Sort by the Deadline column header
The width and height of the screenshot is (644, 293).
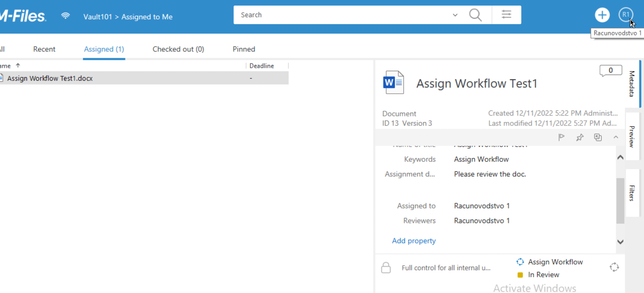[x=262, y=66]
